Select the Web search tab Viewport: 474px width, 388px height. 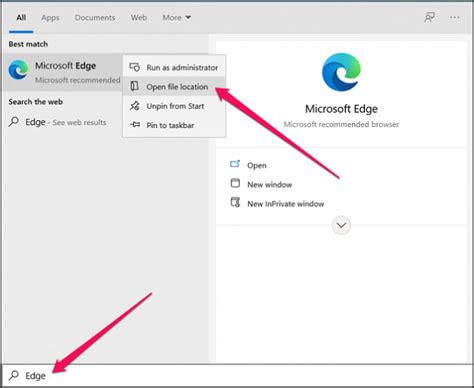click(x=139, y=18)
